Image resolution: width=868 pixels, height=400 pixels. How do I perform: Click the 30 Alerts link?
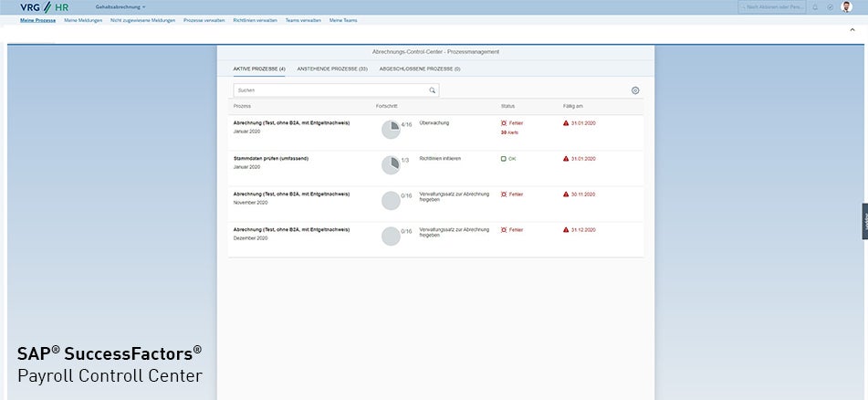(509, 132)
